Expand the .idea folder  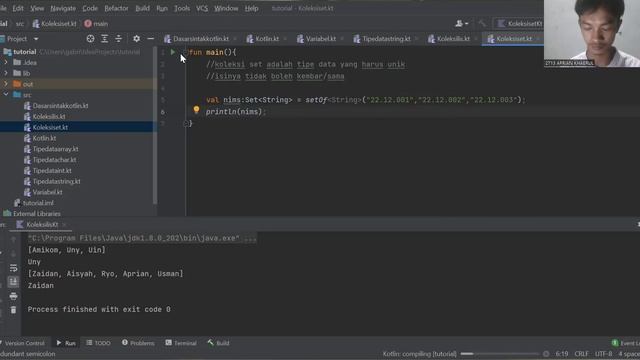(x=6, y=62)
